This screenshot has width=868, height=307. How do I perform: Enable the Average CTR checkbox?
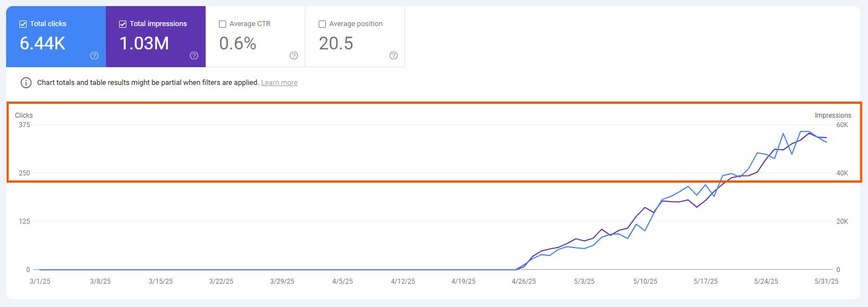[222, 24]
